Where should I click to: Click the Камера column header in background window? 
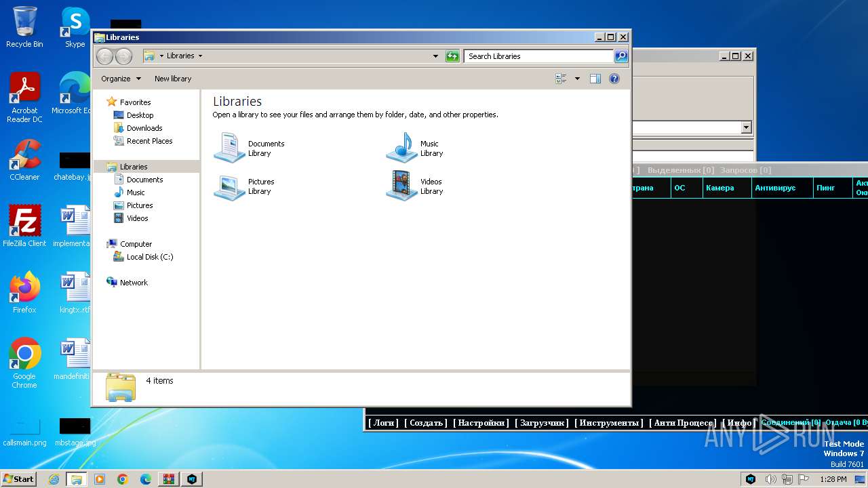coord(726,188)
